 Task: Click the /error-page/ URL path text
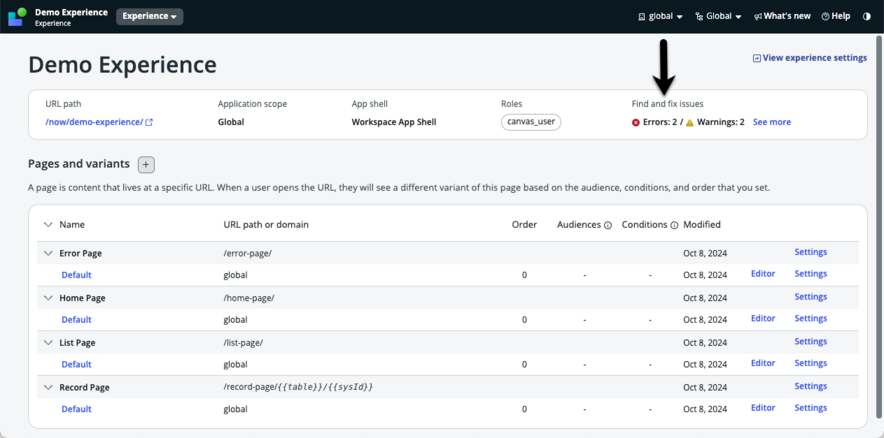point(247,254)
